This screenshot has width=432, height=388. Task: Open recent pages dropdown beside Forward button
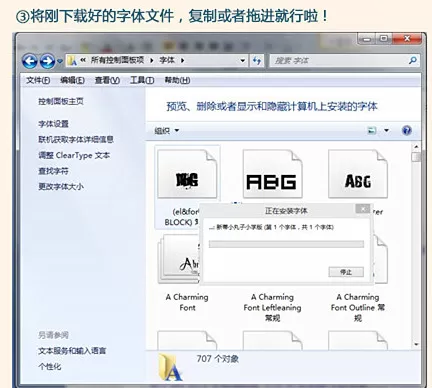(x=60, y=61)
